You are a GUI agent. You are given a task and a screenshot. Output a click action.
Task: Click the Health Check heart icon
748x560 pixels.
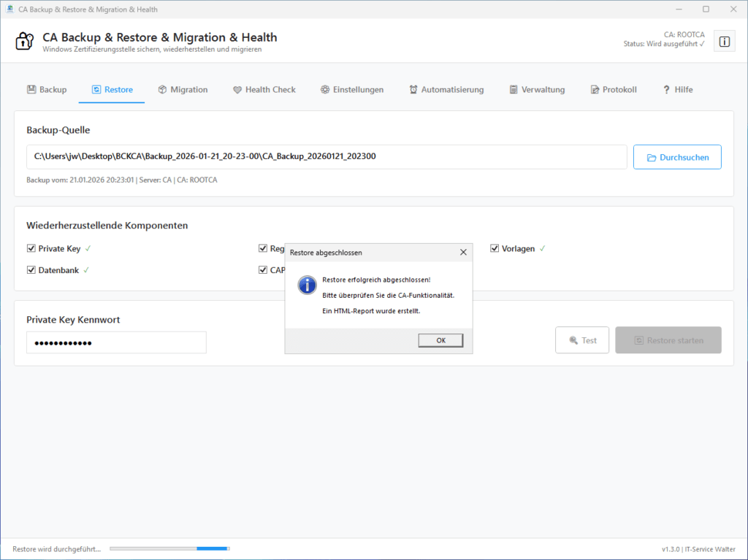click(x=236, y=89)
